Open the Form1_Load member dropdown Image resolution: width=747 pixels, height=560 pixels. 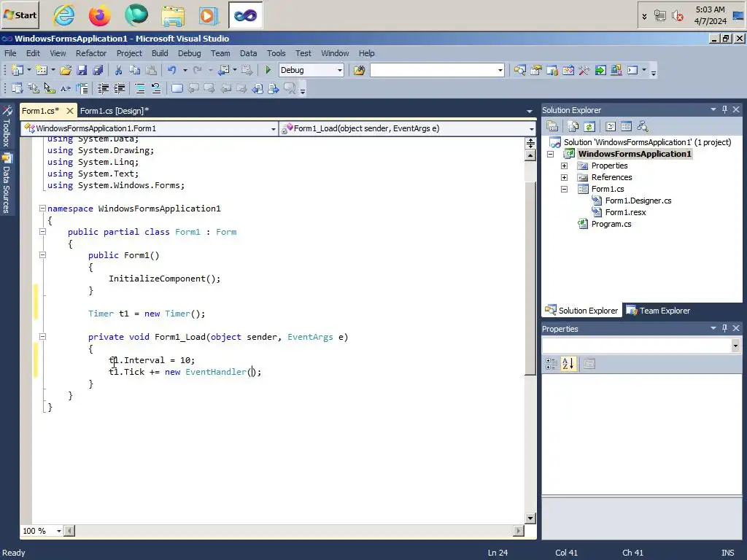point(531,128)
